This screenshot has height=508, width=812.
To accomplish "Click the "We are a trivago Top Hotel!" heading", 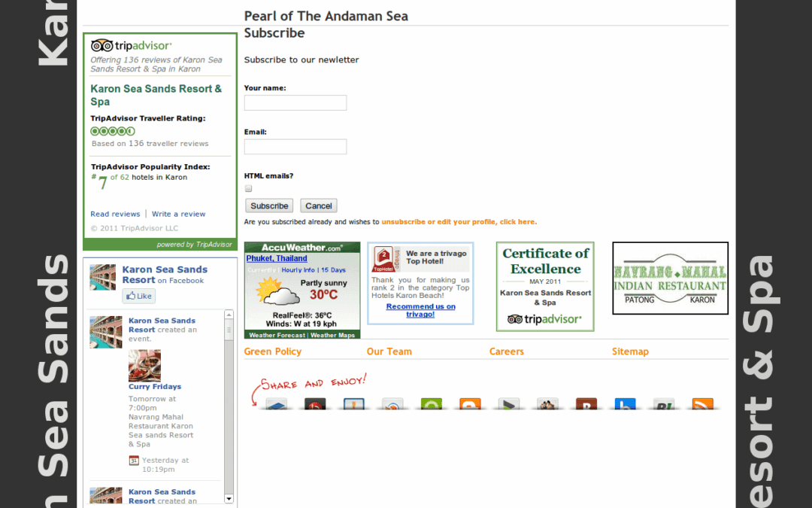I will 436,257.
